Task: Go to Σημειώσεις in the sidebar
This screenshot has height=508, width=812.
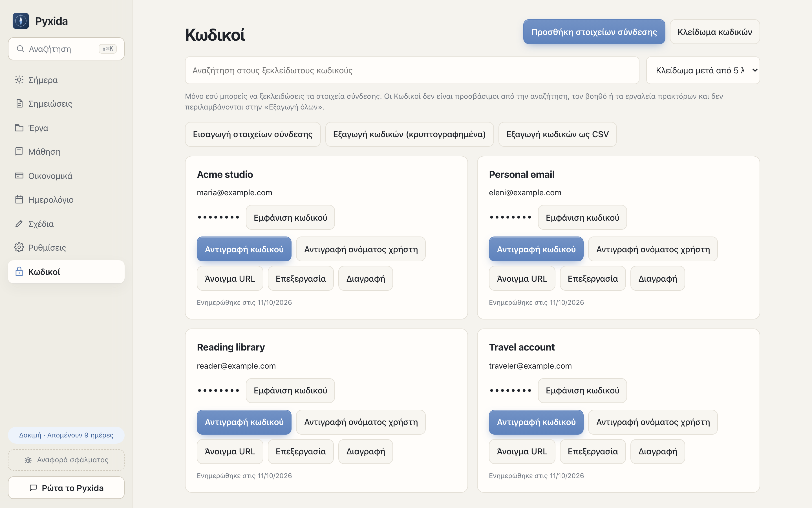Action: pyautogui.click(x=66, y=104)
